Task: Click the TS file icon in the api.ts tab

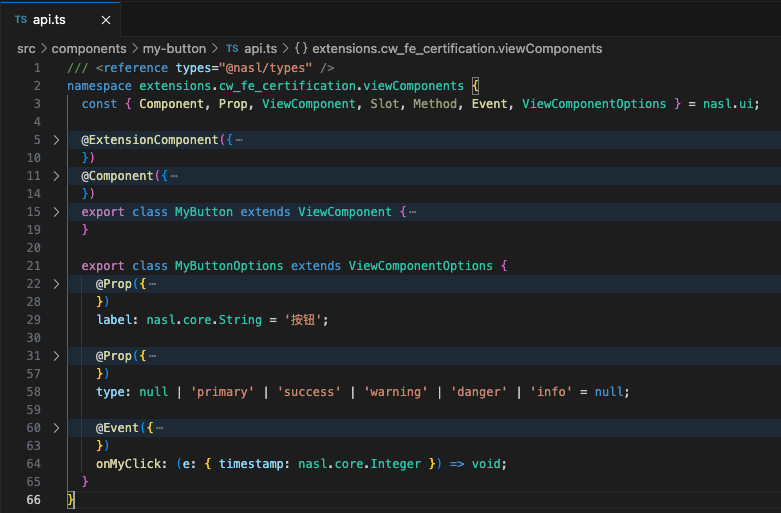Action: point(21,18)
